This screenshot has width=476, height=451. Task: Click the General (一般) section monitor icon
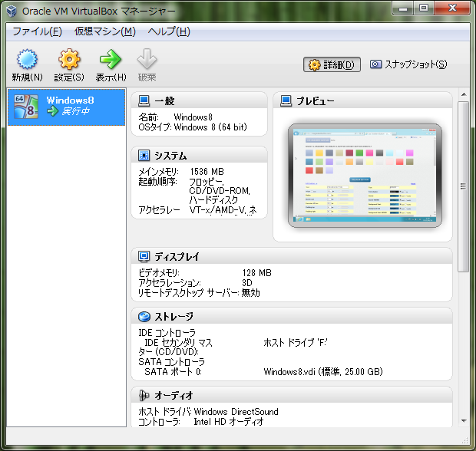click(x=144, y=100)
